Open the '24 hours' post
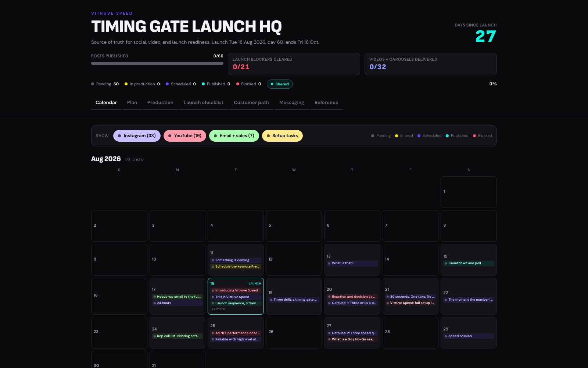 [178, 303]
